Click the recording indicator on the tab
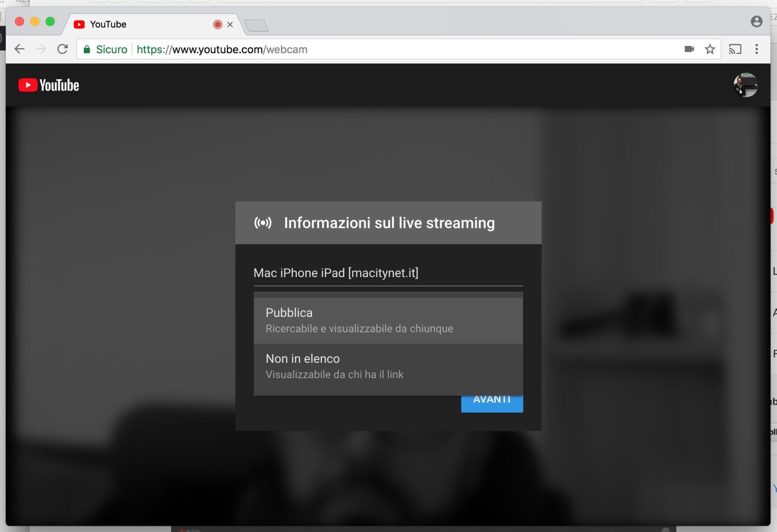The image size is (777, 532). coord(217,25)
